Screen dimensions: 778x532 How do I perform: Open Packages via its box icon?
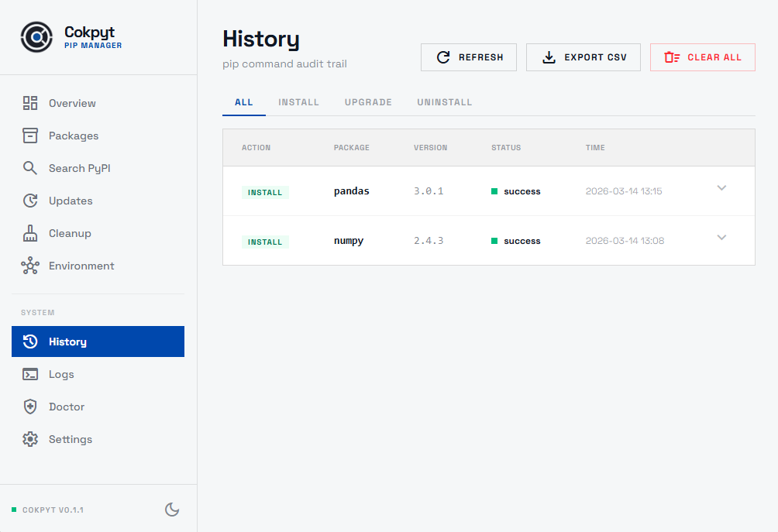[x=30, y=135]
